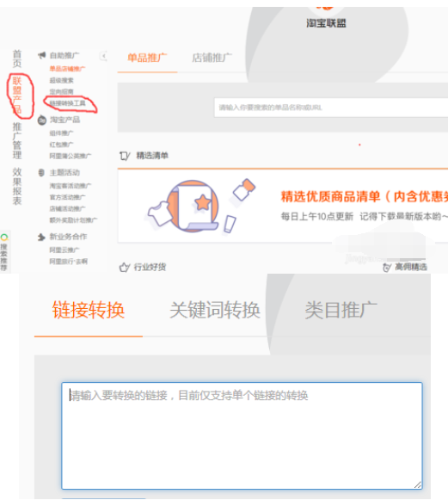
Task: Open 阿里爱公益推广 in the sidebar
Action: [71, 157]
